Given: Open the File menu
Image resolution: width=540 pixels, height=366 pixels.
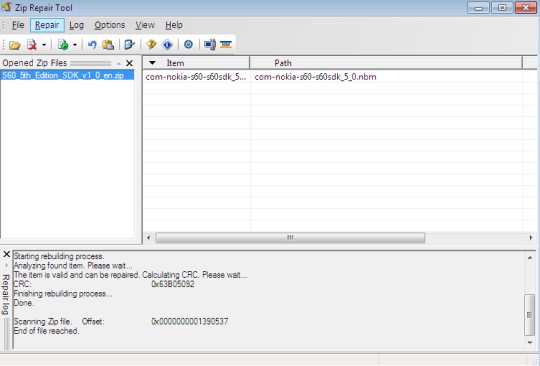Looking at the screenshot, I should 18,25.
